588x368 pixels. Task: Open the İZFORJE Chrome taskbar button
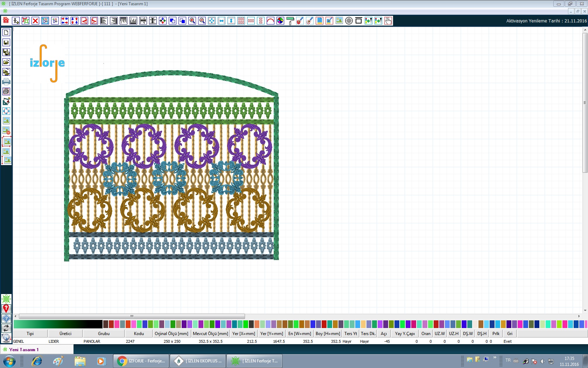click(x=141, y=361)
